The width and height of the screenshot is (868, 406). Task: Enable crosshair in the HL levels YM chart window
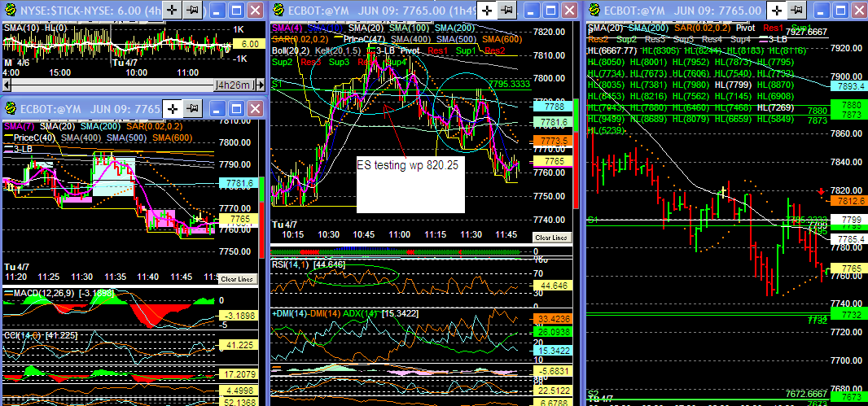point(778,10)
